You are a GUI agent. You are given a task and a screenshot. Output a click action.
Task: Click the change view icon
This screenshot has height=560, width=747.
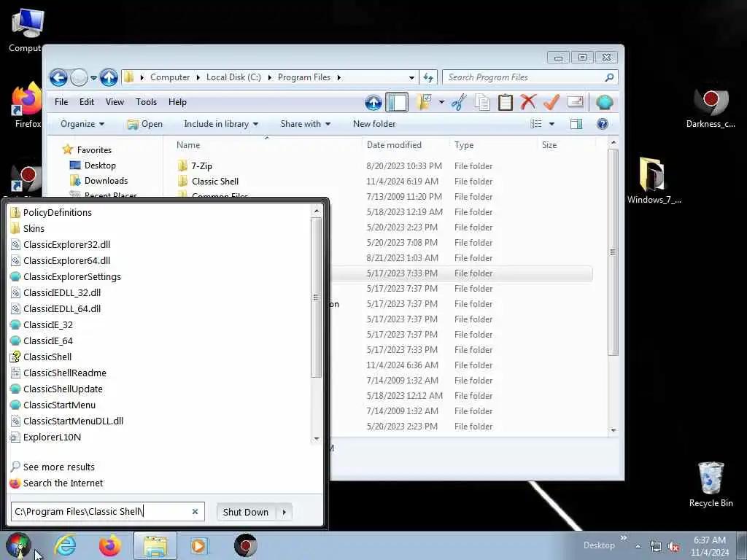(x=536, y=124)
